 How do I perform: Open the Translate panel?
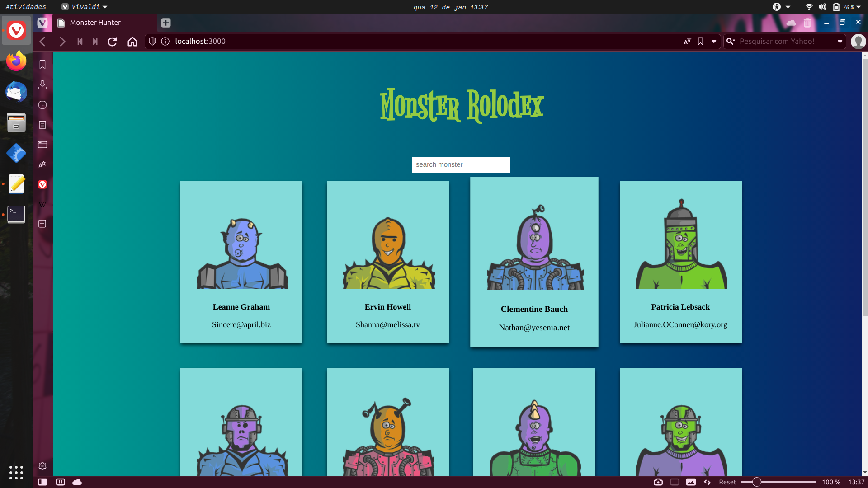coord(42,164)
